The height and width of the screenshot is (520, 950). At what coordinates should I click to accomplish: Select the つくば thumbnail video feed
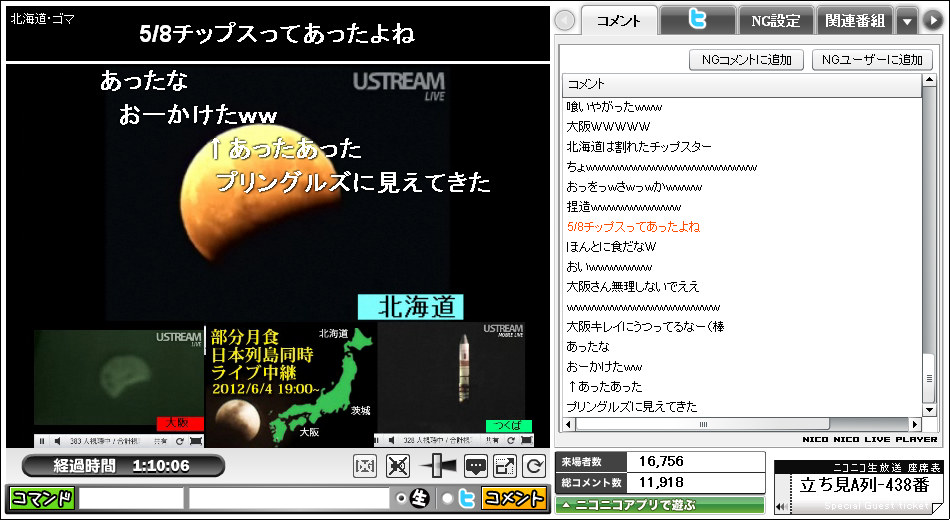[451, 378]
